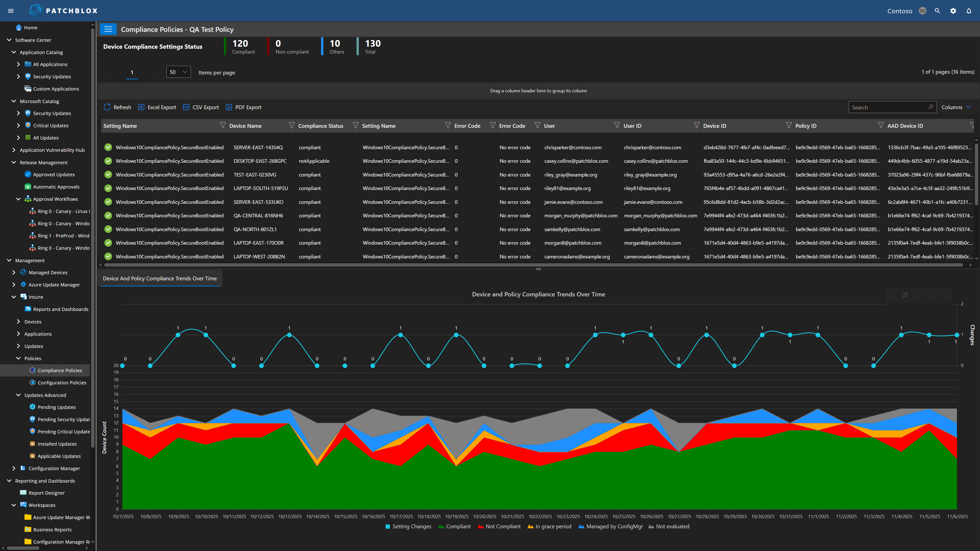The image size is (980, 551).
Task: Filter the Compliance Status column
Action: (x=355, y=126)
